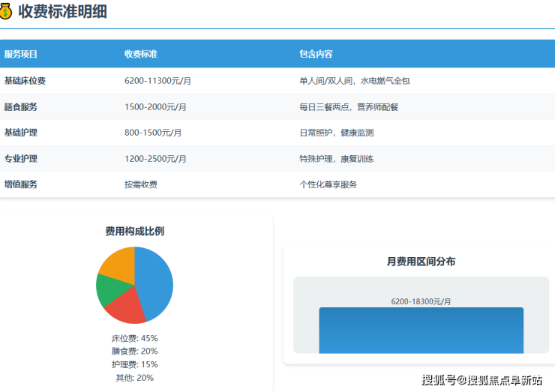Click the blue pie chart slice
555x392 pixels.
pyautogui.click(x=157, y=281)
